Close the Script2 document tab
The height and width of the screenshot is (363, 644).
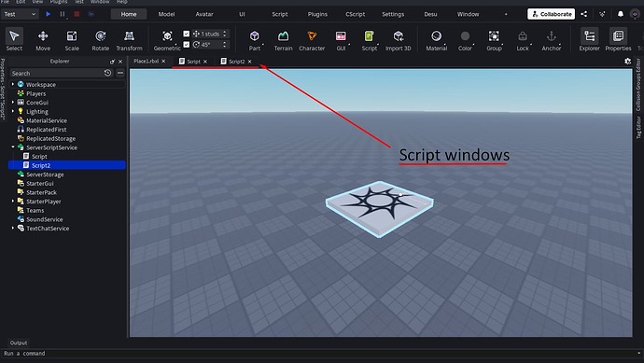pyautogui.click(x=250, y=62)
